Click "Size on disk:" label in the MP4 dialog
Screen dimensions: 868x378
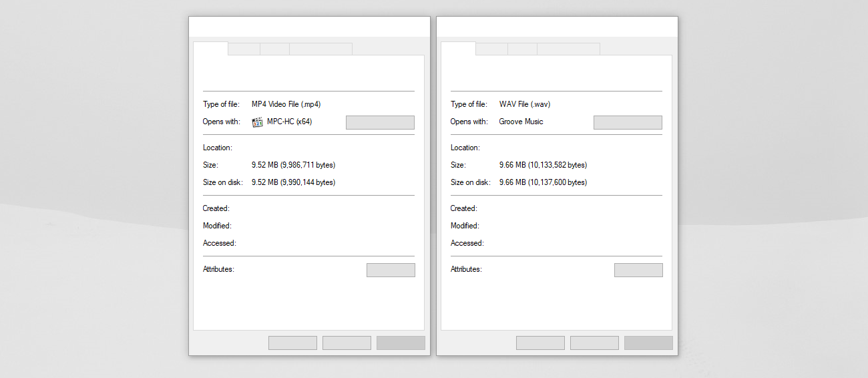(x=223, y=182)
